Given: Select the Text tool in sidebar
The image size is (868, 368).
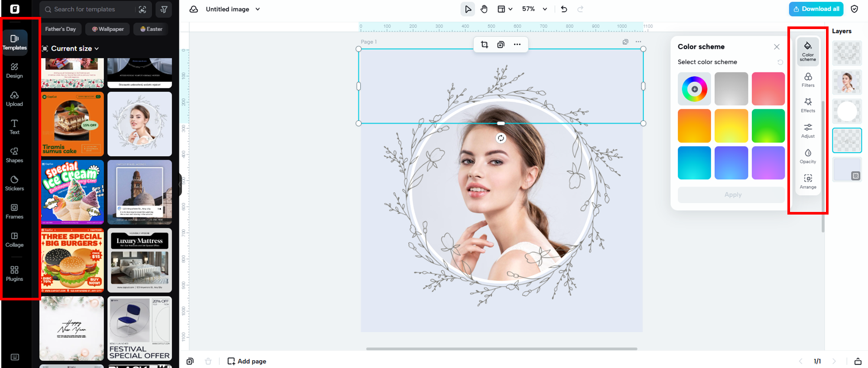Looking at the screenshot, I should [x=14, y=127].
